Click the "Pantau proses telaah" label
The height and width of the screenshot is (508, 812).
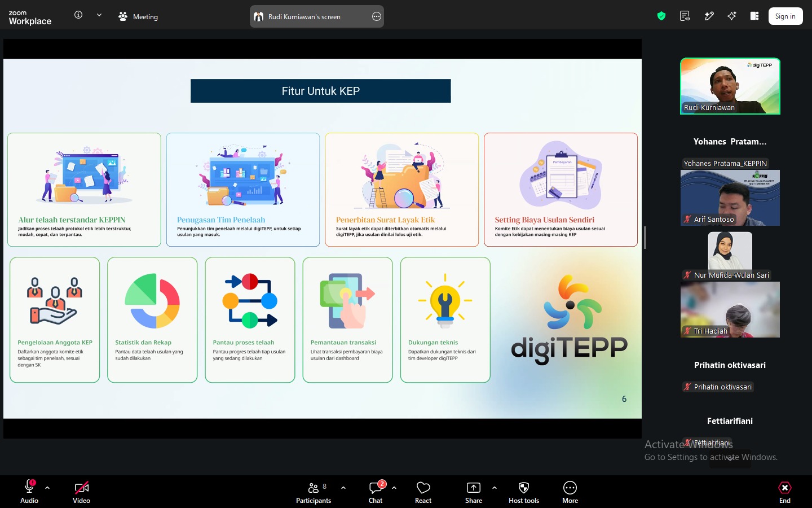click(x=244, y=343)
